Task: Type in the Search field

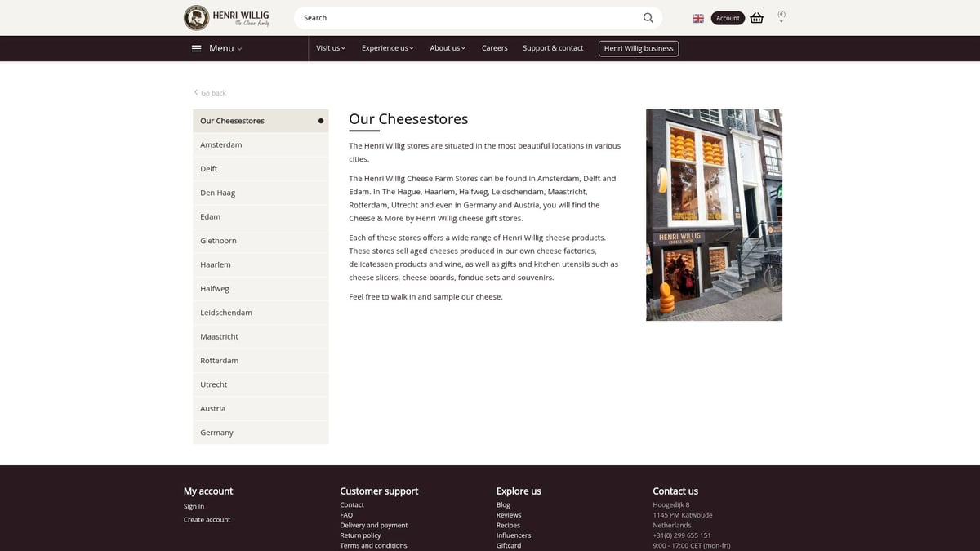Action: (x=465, y=18)
